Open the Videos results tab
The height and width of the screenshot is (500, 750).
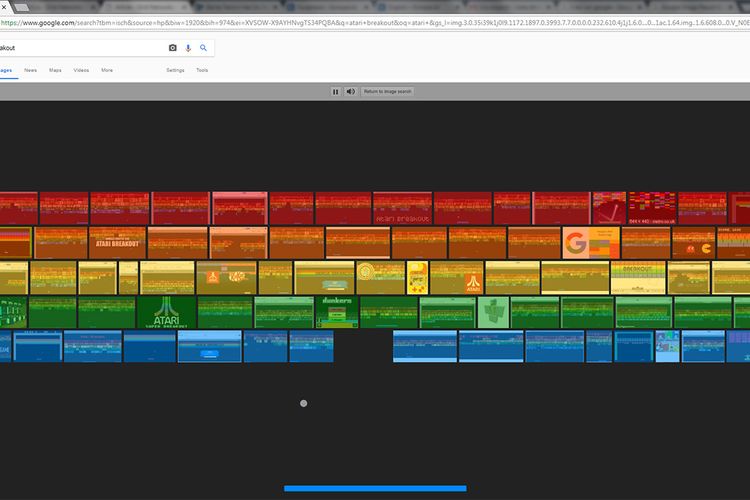pyautogui.click(x=81, y=70)
